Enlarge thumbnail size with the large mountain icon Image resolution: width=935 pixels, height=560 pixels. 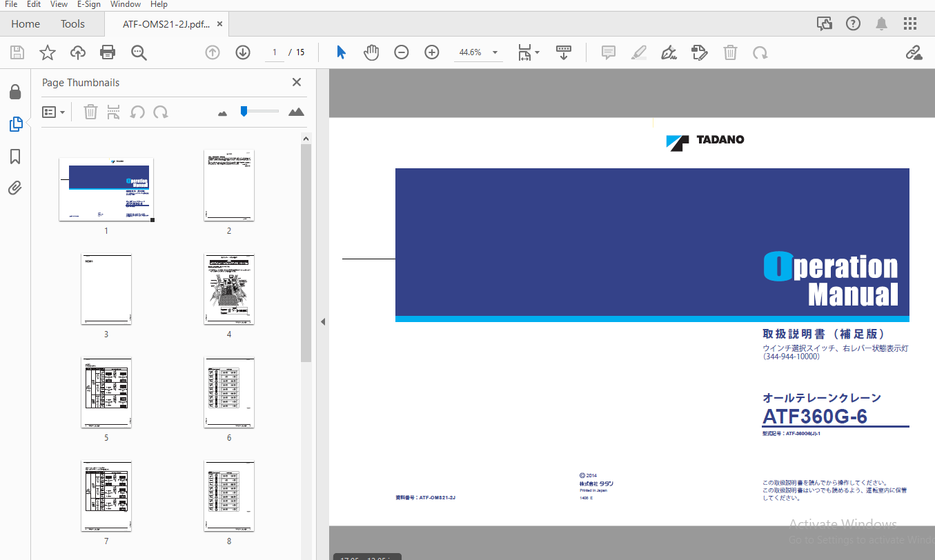(297, 112)
